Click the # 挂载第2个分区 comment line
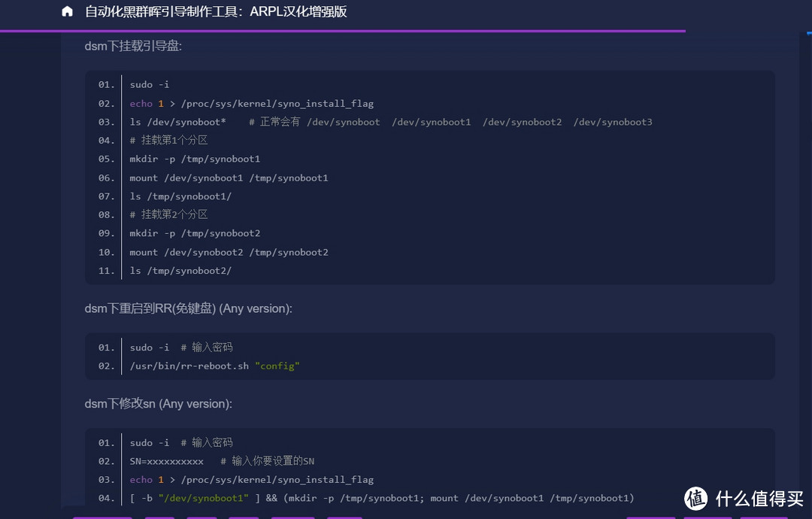812x519 pixels. pyautogui.click(x=168, y=214)
